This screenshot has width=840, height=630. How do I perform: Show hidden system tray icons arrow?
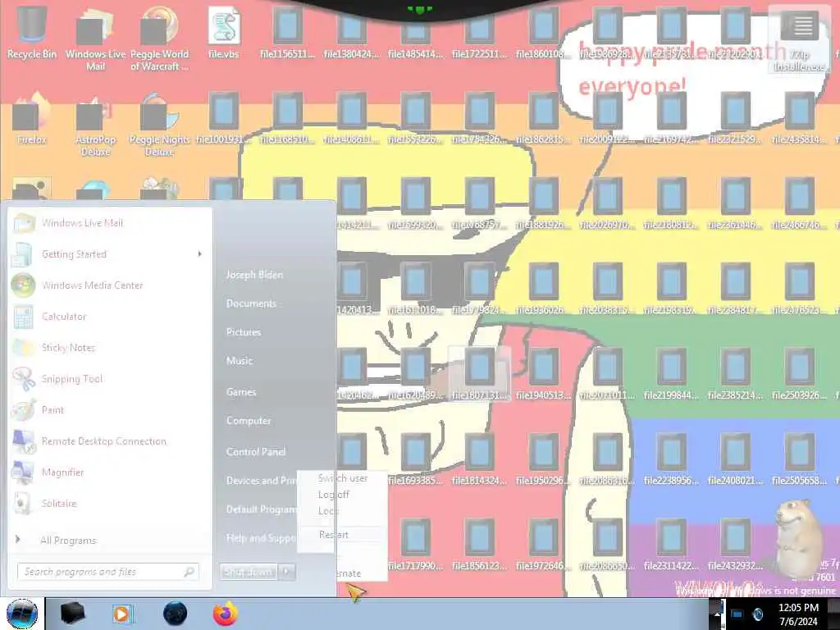(717, 614)
